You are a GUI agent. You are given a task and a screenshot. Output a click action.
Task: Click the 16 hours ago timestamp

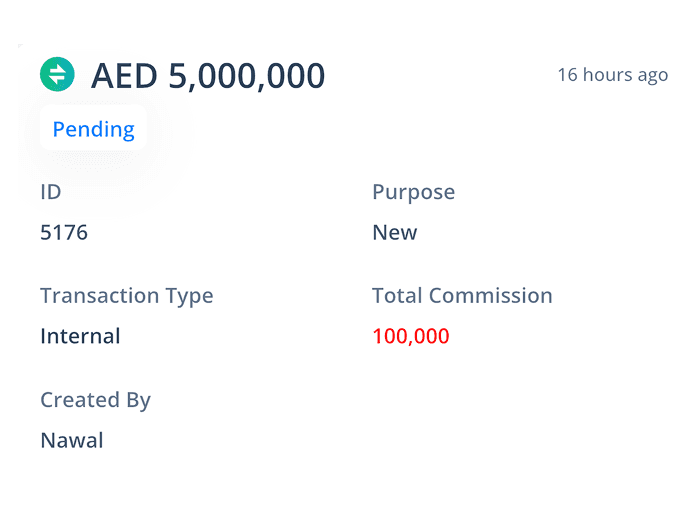point(612,75)
